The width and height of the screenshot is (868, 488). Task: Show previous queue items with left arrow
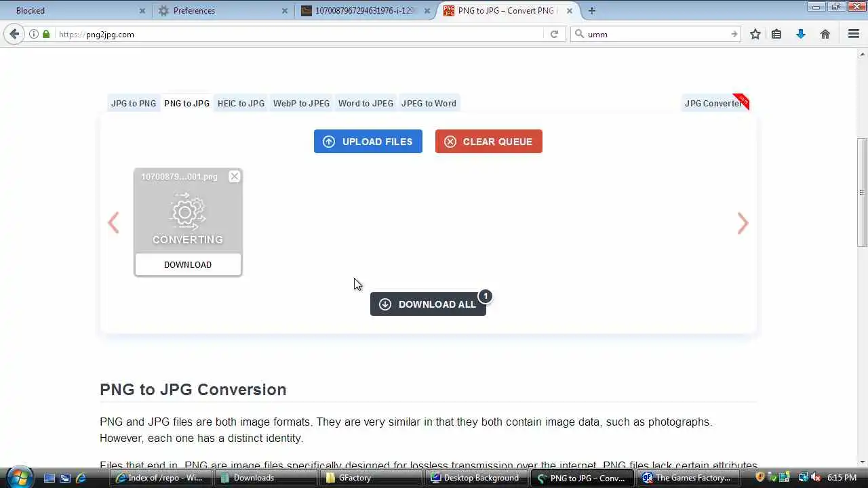pos(113,223)
